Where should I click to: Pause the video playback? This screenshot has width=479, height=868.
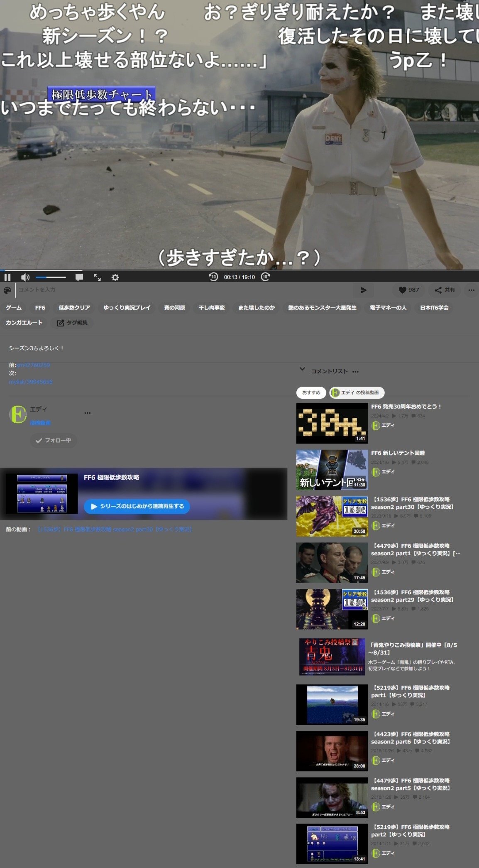(x=7, y=277)
